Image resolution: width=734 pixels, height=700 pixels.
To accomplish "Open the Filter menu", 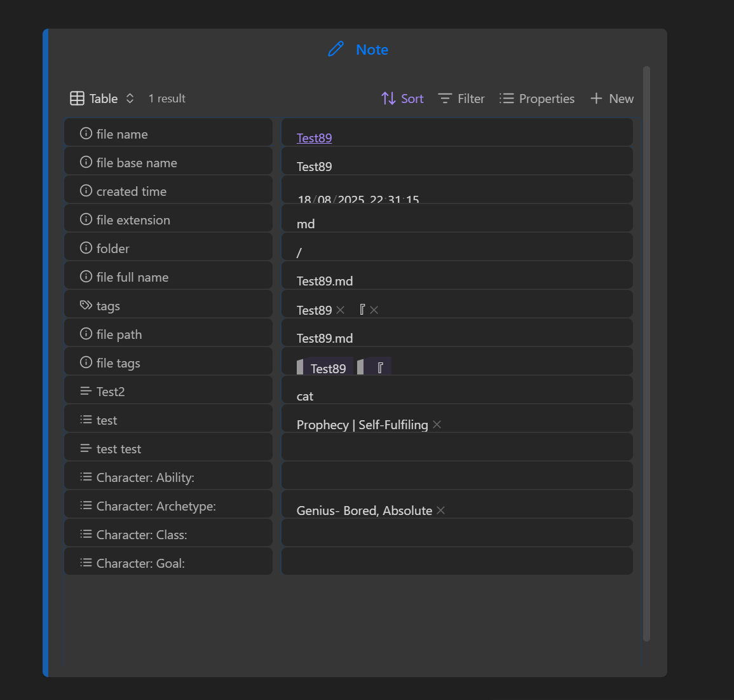I will (461, 99).
